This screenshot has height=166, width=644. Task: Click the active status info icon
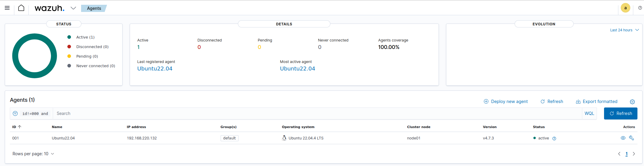pyautogui.click(x=554, y=139)
